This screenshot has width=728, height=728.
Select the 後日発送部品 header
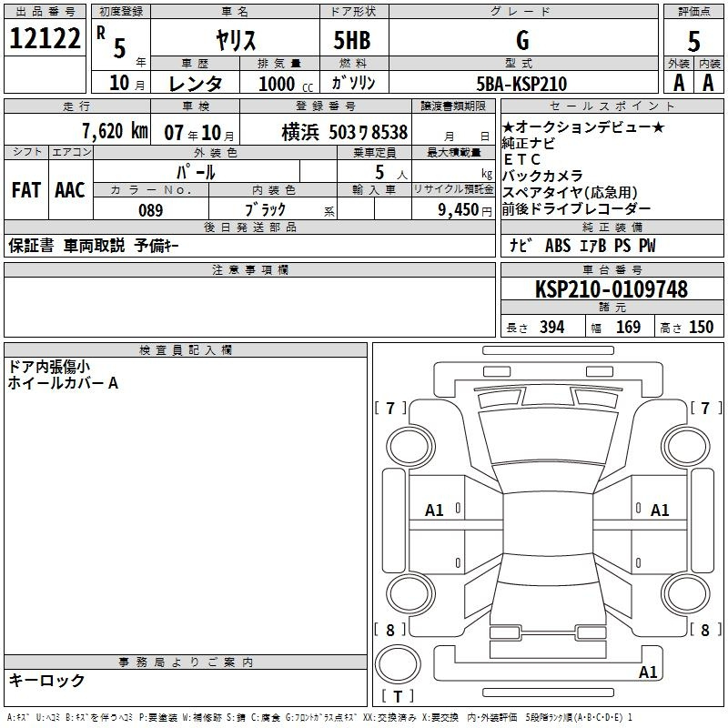[250, 227]
